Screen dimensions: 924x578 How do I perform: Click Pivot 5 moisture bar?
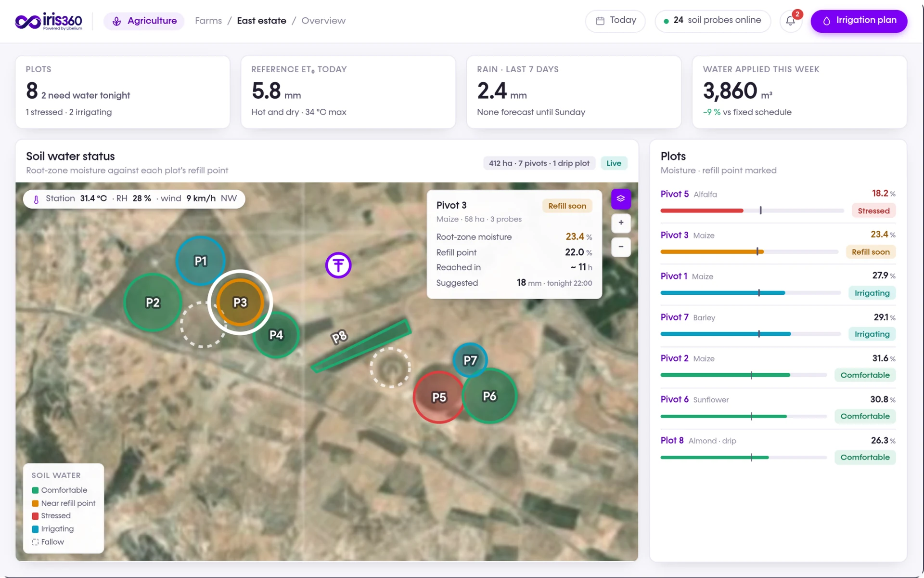752,210
